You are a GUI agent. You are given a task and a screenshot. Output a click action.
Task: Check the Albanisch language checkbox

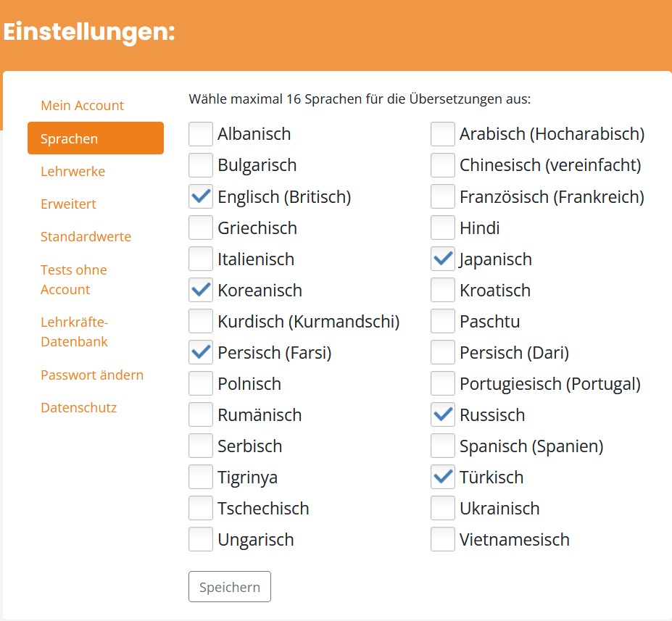(201, 133)
